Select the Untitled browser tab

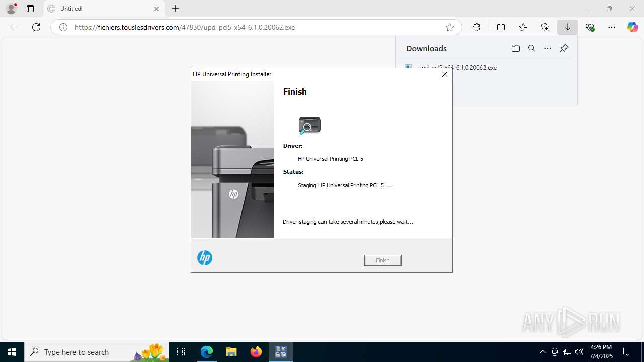coord(104,9)
